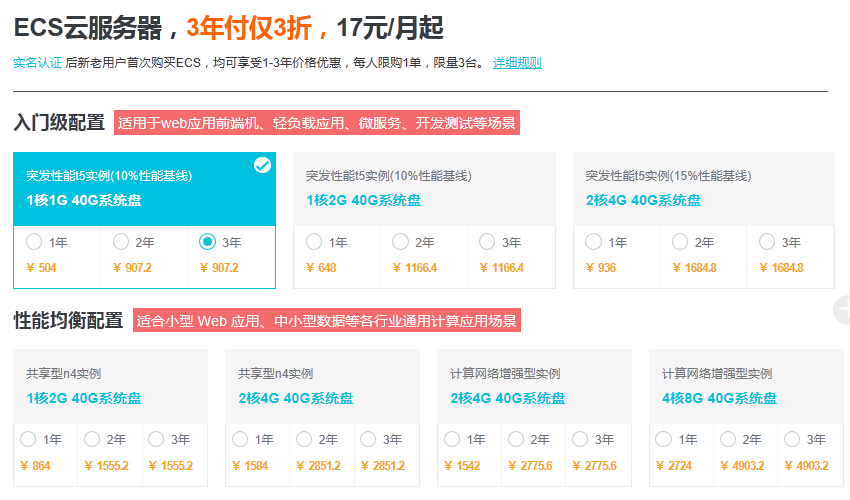
Task: Choose 3年 for network-enhanced 2核4G instance
Action: [x=579, y=439]
